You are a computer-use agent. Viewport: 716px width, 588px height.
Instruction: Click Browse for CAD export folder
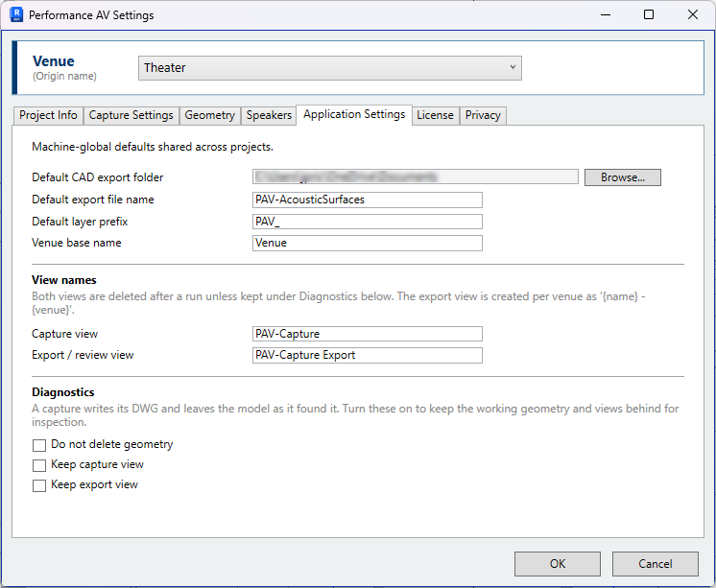coord(622,177)
